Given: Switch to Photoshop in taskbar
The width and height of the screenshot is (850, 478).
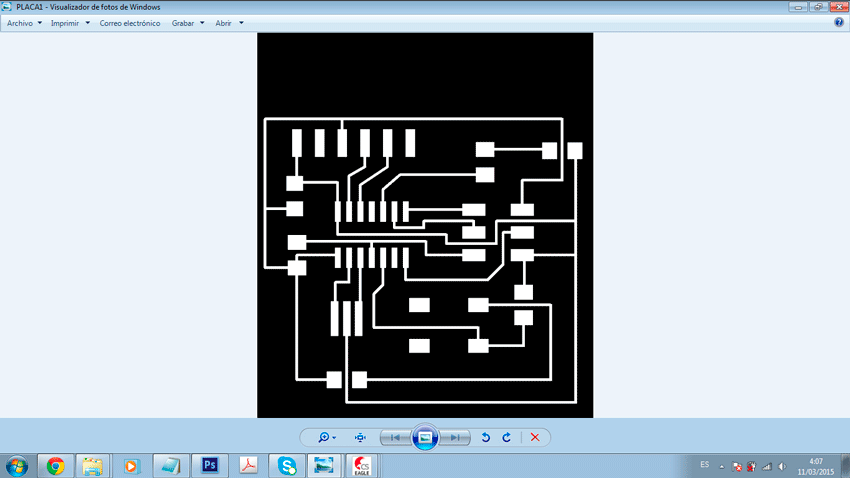Looking at the screenshot, I should tap(210, 466).
